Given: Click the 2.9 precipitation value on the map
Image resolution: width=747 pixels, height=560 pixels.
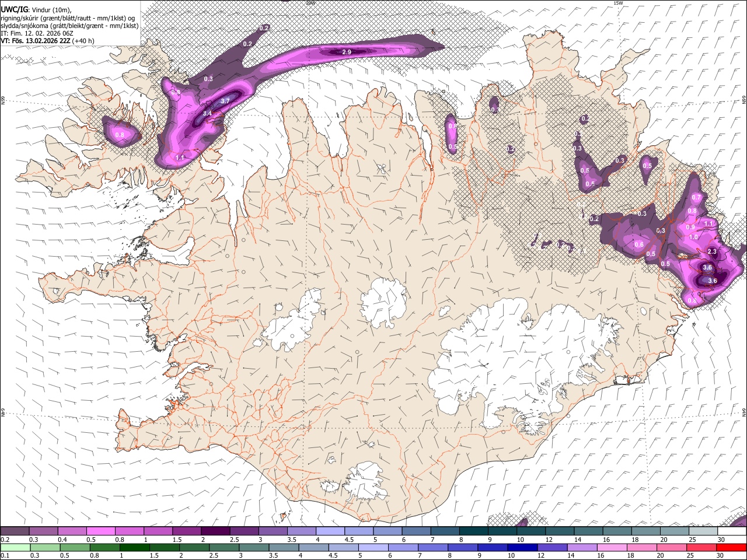Looking at the screenshot, I should 347,52.
